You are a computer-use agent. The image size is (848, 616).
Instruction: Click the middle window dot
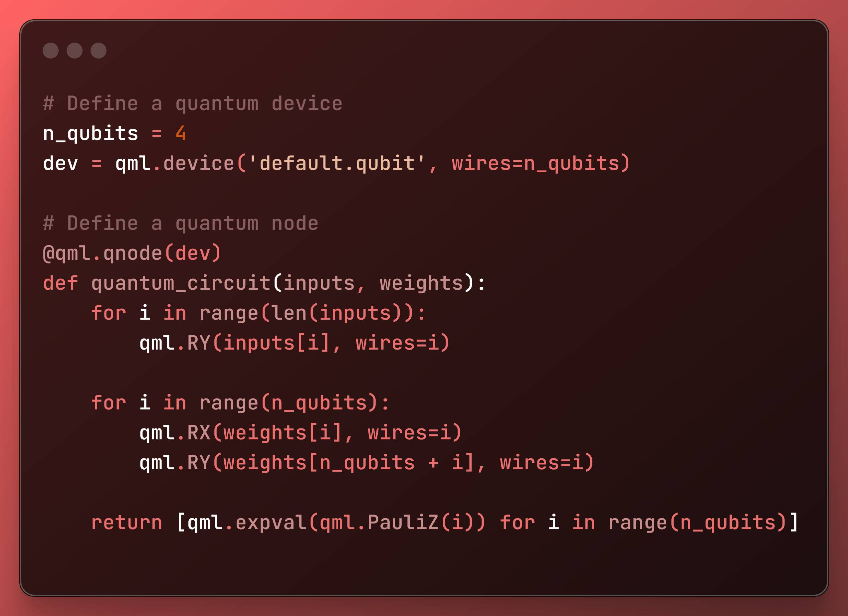click(x=75, y=51)
